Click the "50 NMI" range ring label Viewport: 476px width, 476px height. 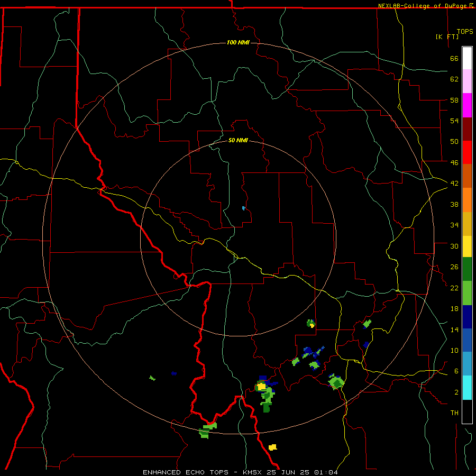pyautogui.click(x=238, y=141)
